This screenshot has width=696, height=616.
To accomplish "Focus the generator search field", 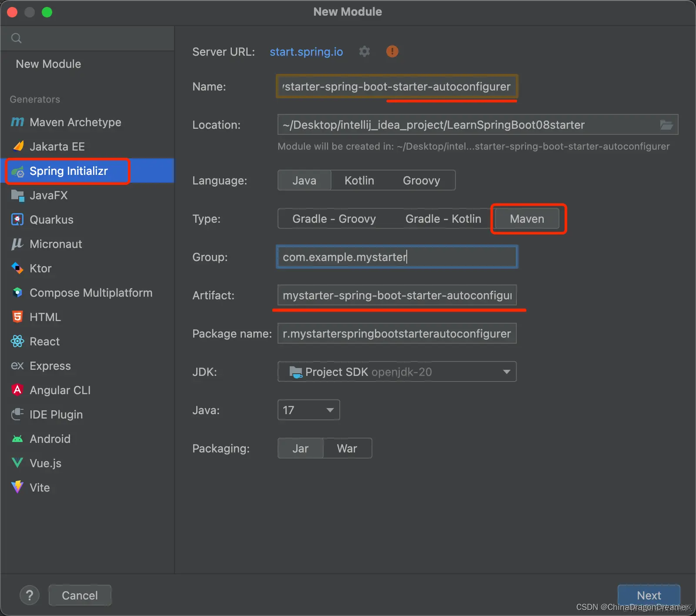I will point(87,38).
